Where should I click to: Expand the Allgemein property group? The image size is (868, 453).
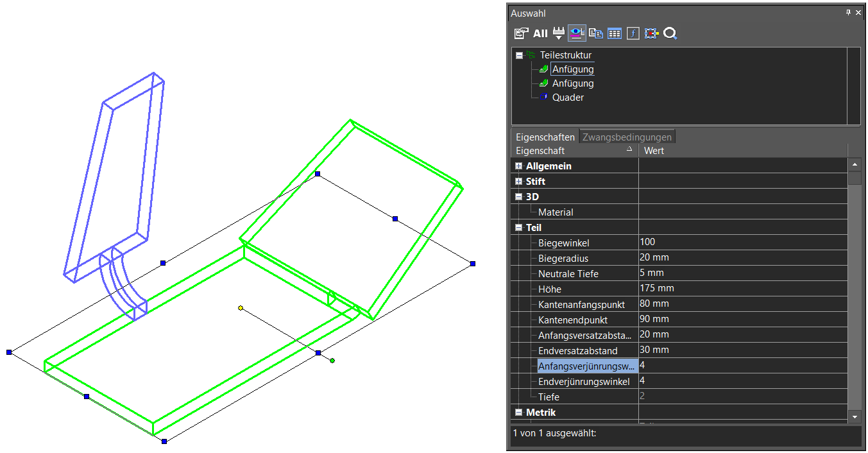pos(519,166)
